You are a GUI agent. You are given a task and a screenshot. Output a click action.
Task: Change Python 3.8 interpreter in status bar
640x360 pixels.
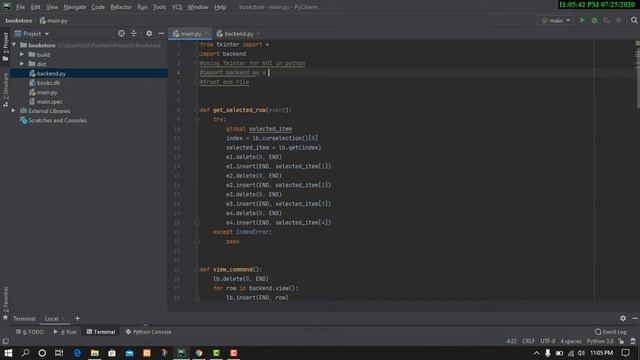[600, 341]
